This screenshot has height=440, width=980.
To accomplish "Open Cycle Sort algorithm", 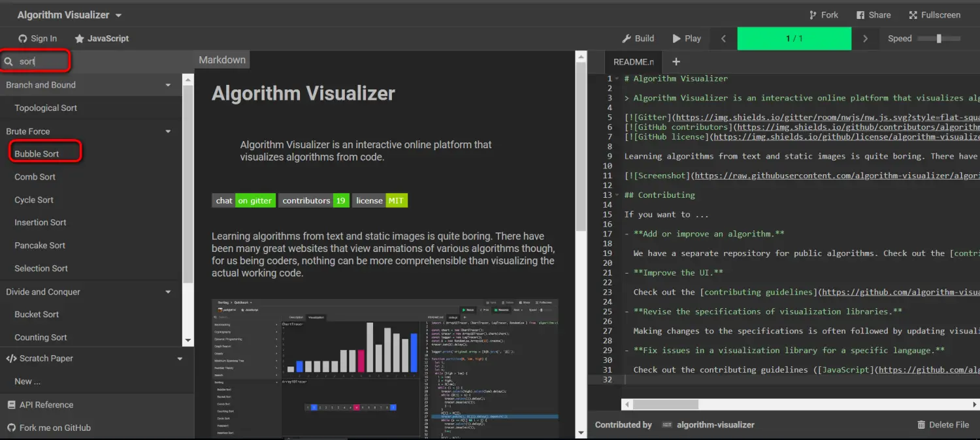I will (34, 200).
